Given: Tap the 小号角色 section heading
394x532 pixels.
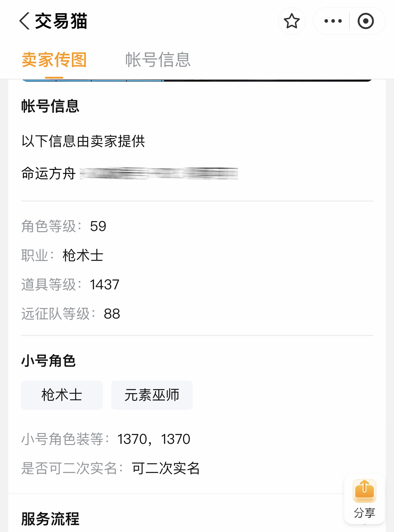Looking at the screenshot, I should (x=48, y=361).
